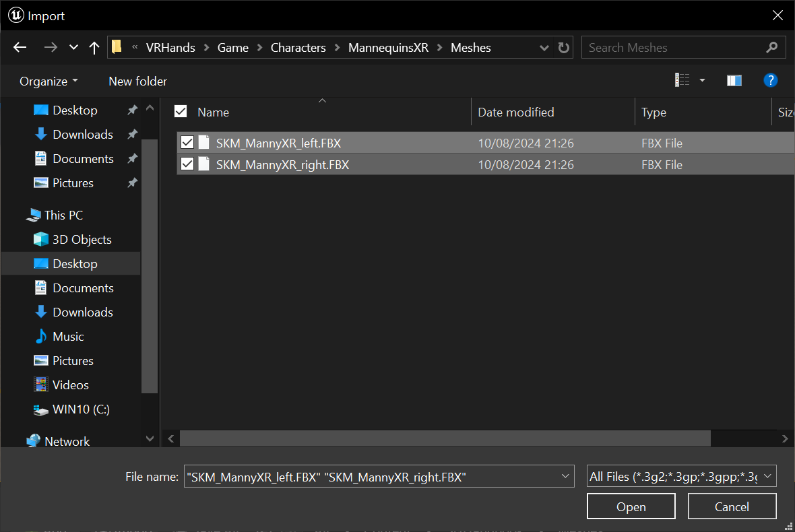Refresh the Meshes folder view

pos(564,47)
